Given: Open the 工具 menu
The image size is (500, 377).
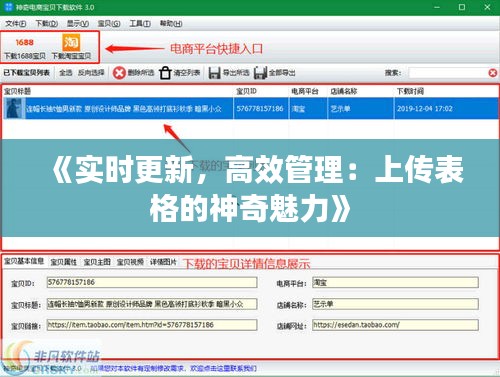Looking at the screenshot, I should (x=140, y=24).
